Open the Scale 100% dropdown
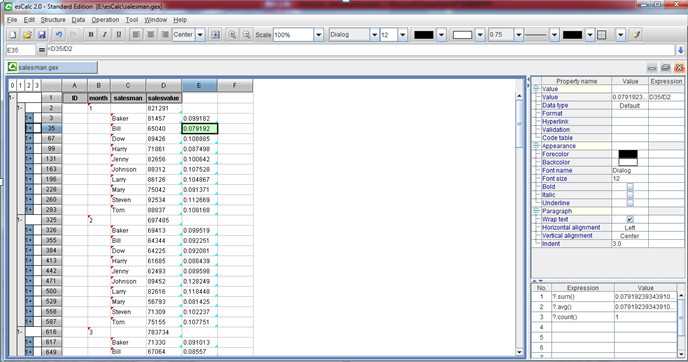 point(319,35)
